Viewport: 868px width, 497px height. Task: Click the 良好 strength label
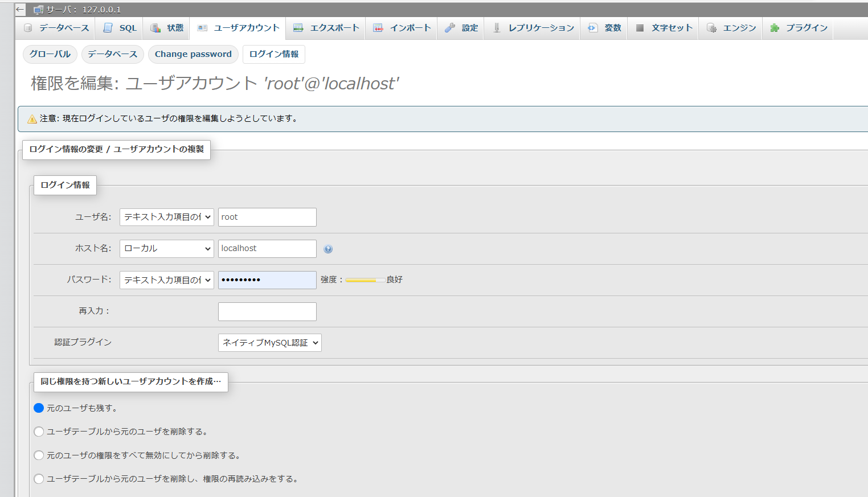[395, 280]
